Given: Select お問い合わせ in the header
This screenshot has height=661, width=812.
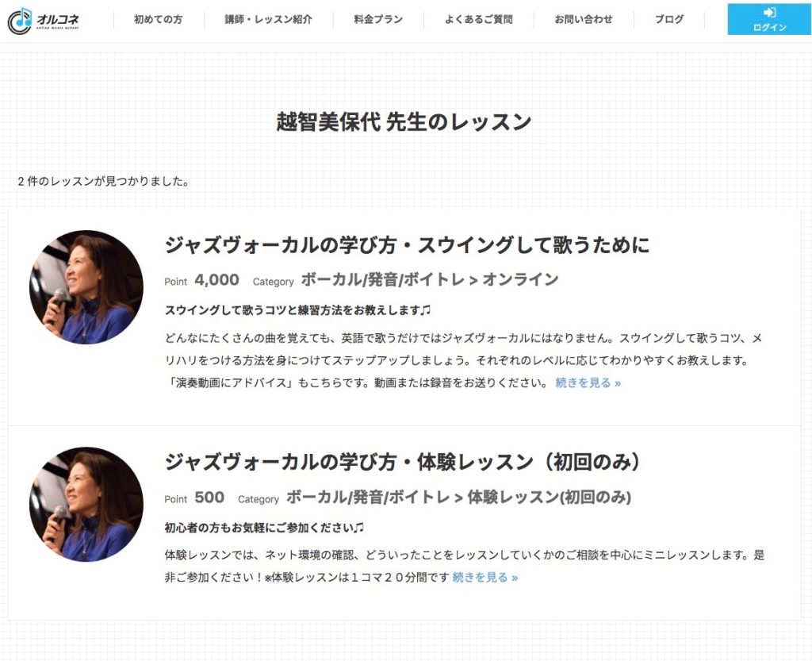Looking at the screenshot, I should (x=583, y=20).
